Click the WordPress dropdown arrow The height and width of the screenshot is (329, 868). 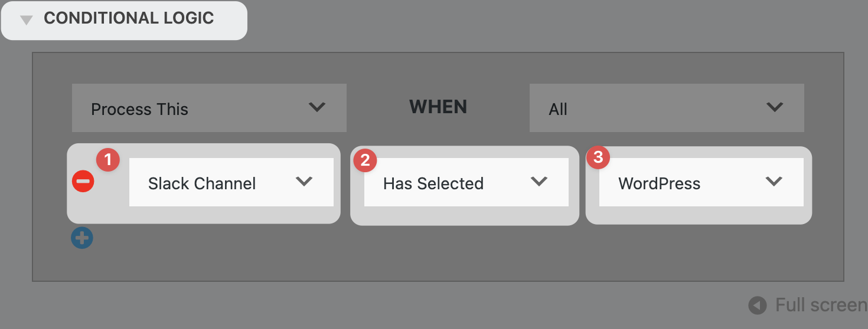(x=774, y=182)
